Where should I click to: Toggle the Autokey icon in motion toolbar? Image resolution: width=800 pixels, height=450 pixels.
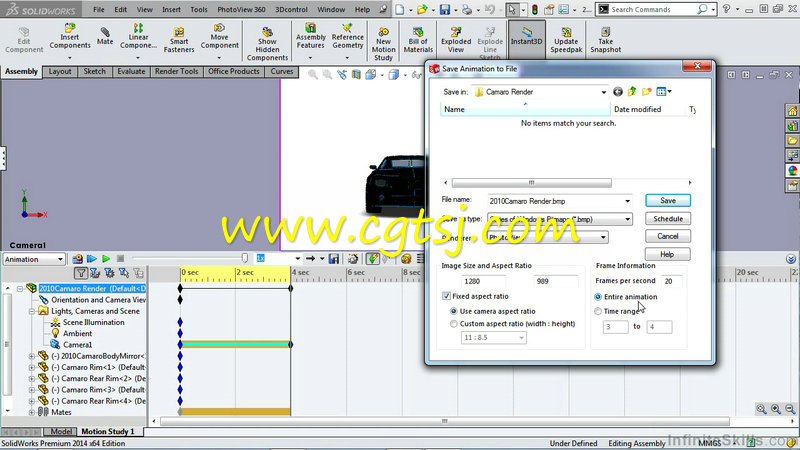click(372, 259)
